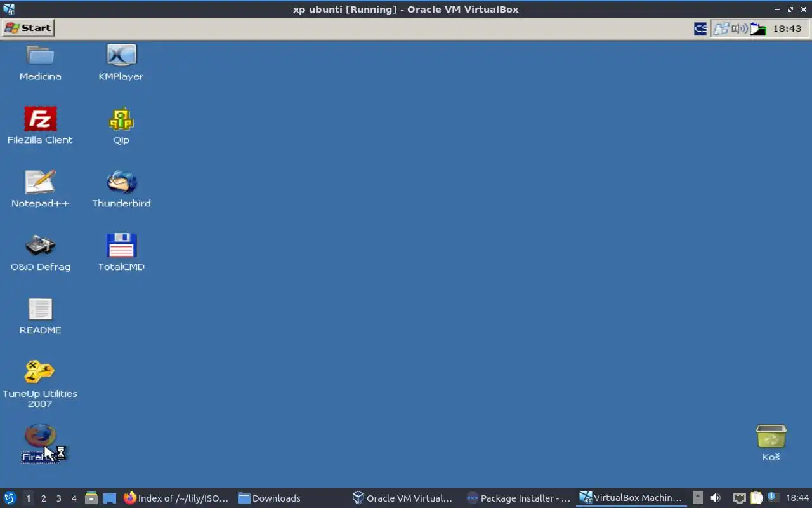812x508 pixels.
Task: Minimize the xp ubunti VirtualBox window
Action: (777, 10)
